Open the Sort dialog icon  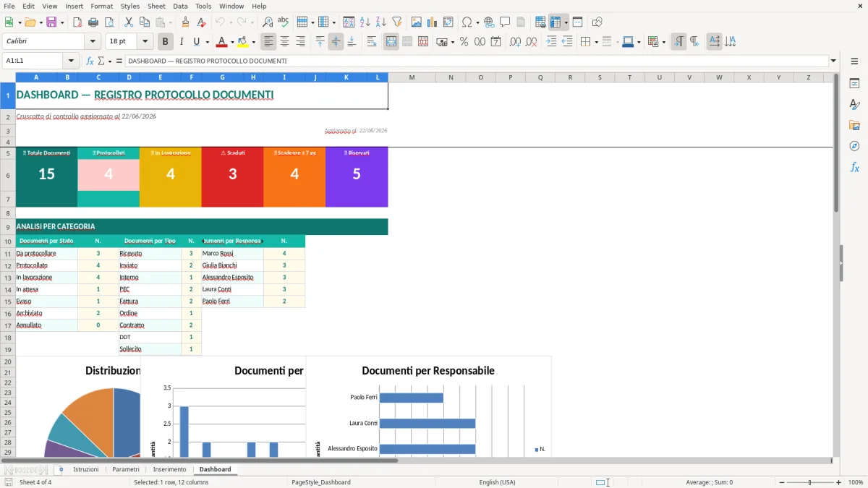click(349, 22)
